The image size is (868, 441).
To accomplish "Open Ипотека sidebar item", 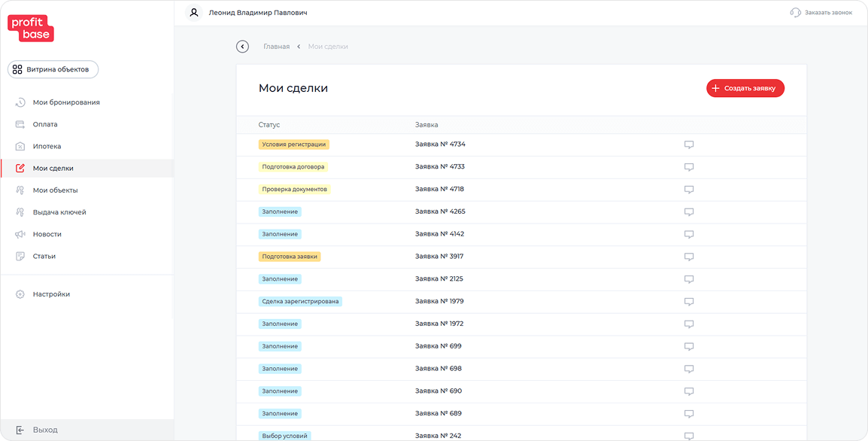I will [x=87, y=146].
